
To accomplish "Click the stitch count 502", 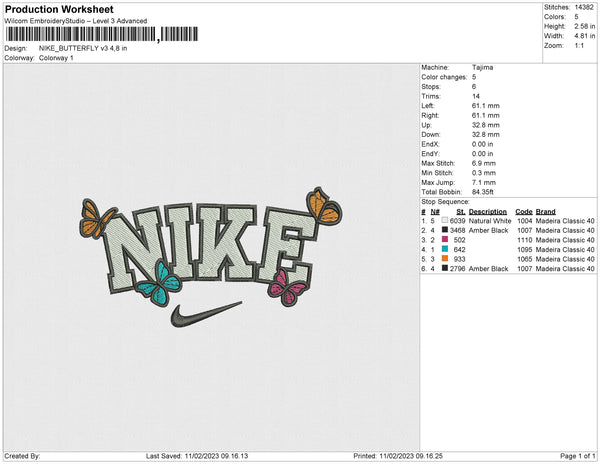I will pyautogui.click(x=460, y=240).
